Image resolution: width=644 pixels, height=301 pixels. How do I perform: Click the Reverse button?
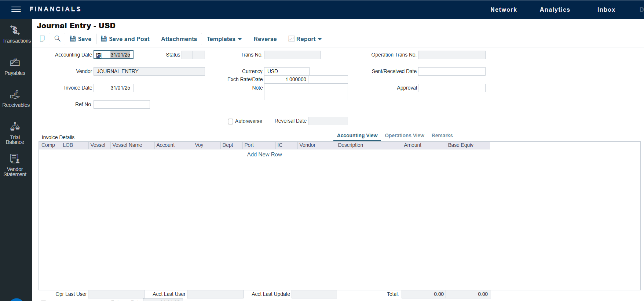(x=265, y=39)
